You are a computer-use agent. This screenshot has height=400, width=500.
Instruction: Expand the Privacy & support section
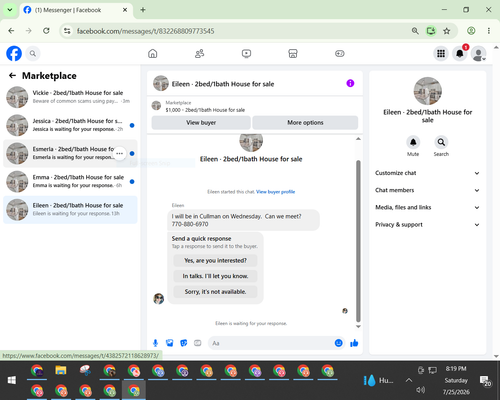click(427, 225)
